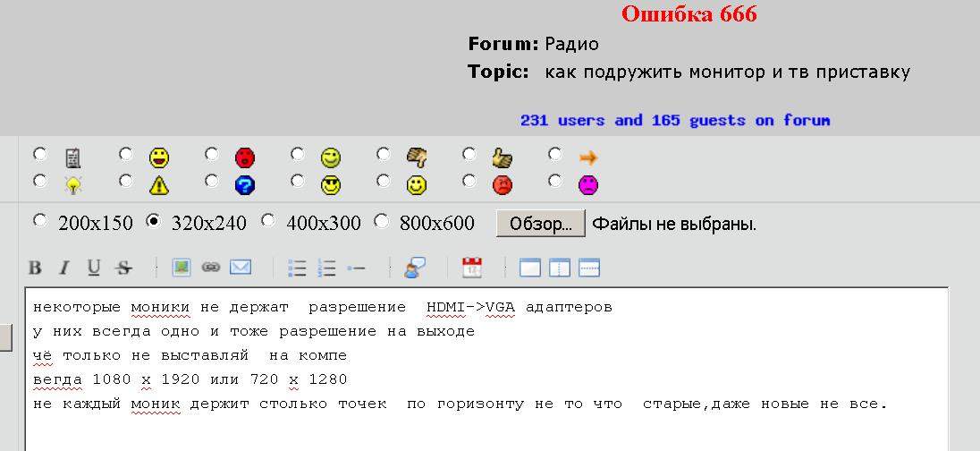Select the thumbs up radio
Image resolution: width=980 pixels, height=451 pixels.
(x=469, y=153)
